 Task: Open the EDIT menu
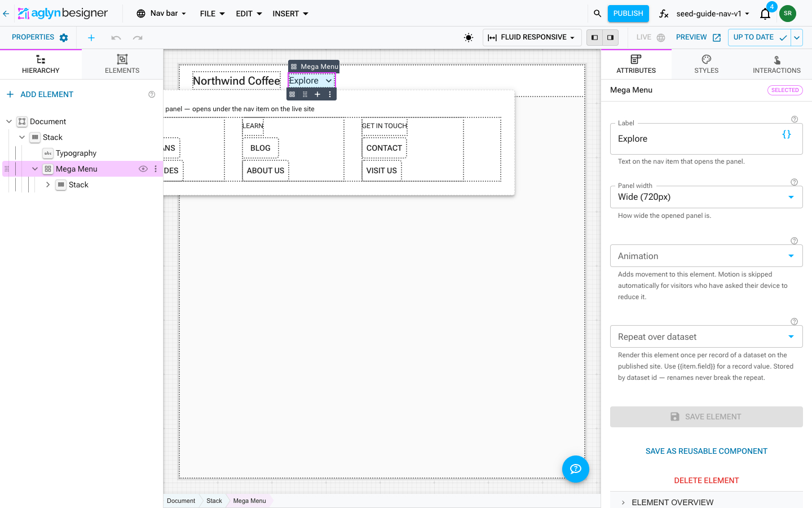point(249,14)
